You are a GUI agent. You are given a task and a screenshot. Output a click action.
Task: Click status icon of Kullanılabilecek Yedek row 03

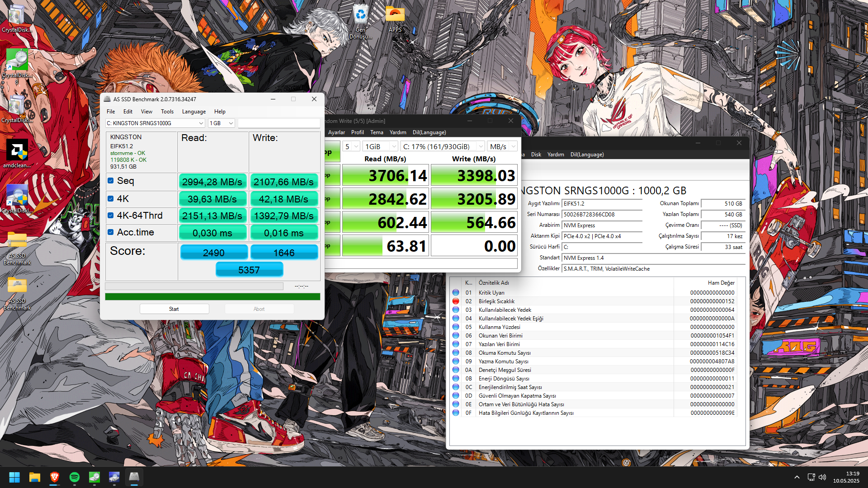456,310
